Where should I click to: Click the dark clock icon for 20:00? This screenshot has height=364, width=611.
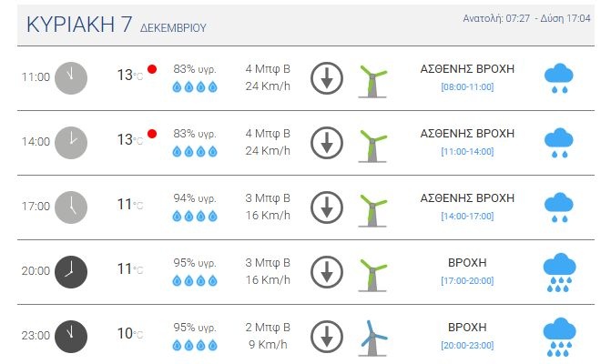pyautogui.click(x=71, y=271)
